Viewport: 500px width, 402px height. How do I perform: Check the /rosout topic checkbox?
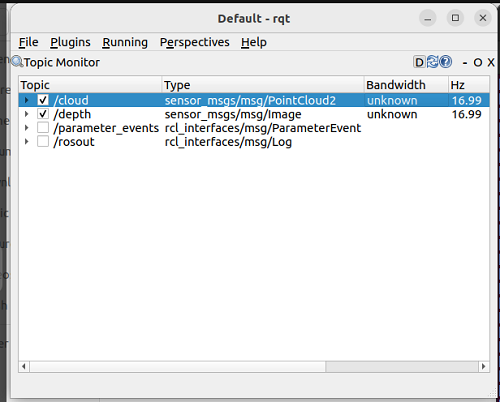pyautogui.click(x=43, y=141)
